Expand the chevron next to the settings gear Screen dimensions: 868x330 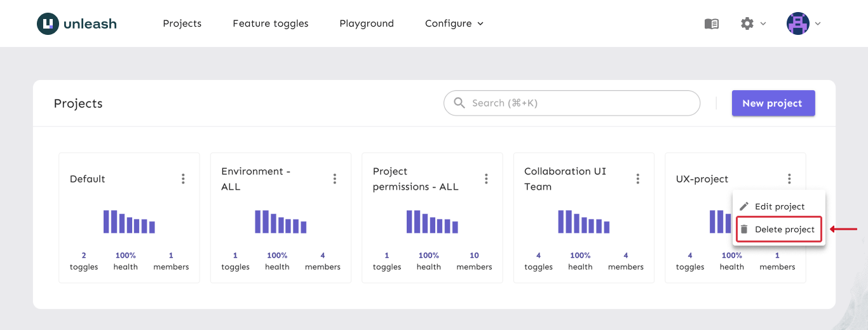(x=763, y=23)
